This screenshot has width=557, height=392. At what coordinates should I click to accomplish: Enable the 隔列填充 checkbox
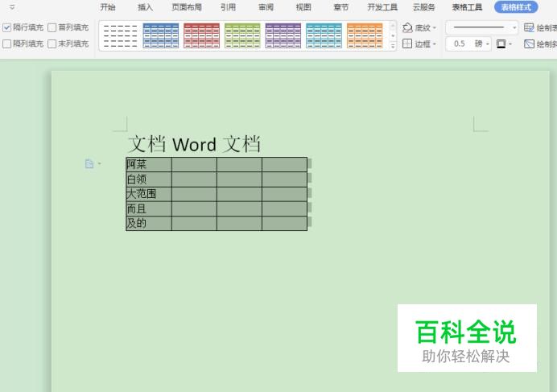(6, 43)
